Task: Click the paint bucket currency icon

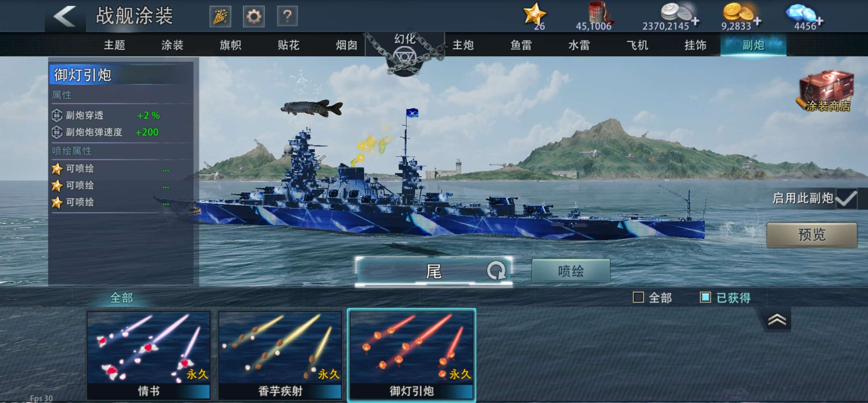Action: pyautogui.click(x=599, y=13)
